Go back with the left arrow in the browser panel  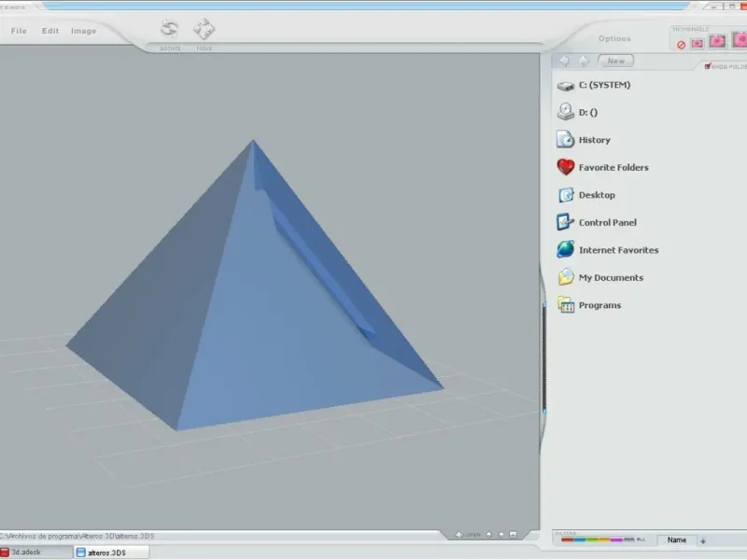tap(565, 61)
